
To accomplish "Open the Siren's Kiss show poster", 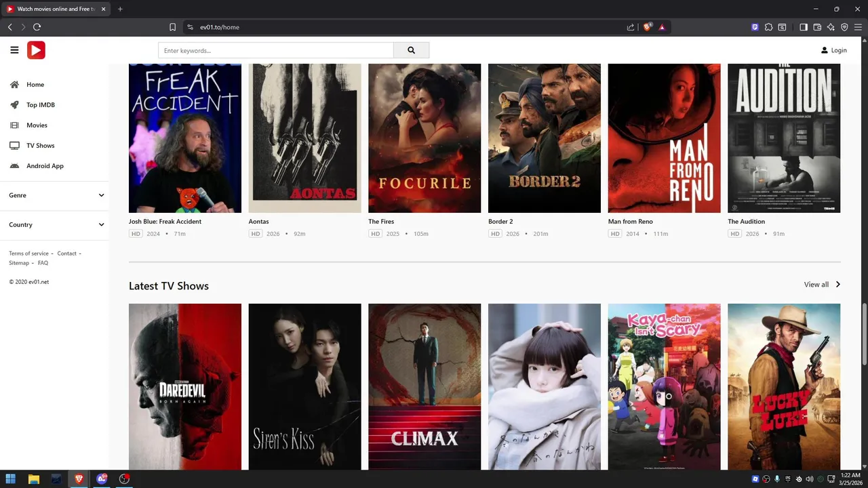I will [304, 387].
